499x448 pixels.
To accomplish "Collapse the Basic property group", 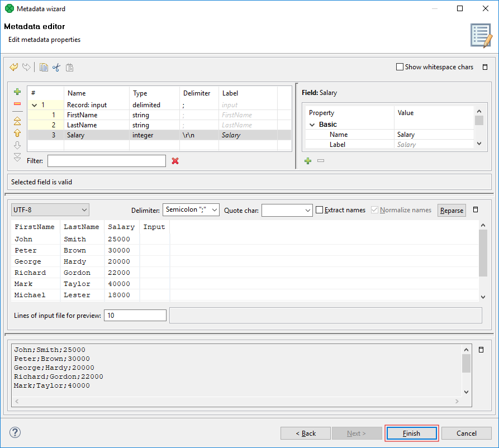I will coord(312,125).
